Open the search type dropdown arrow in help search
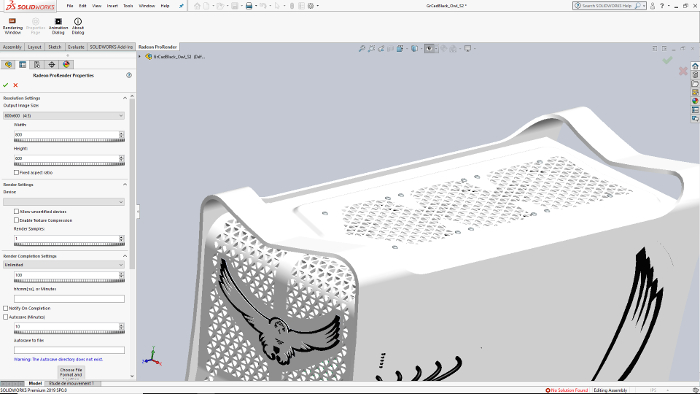 pos(644,6)
